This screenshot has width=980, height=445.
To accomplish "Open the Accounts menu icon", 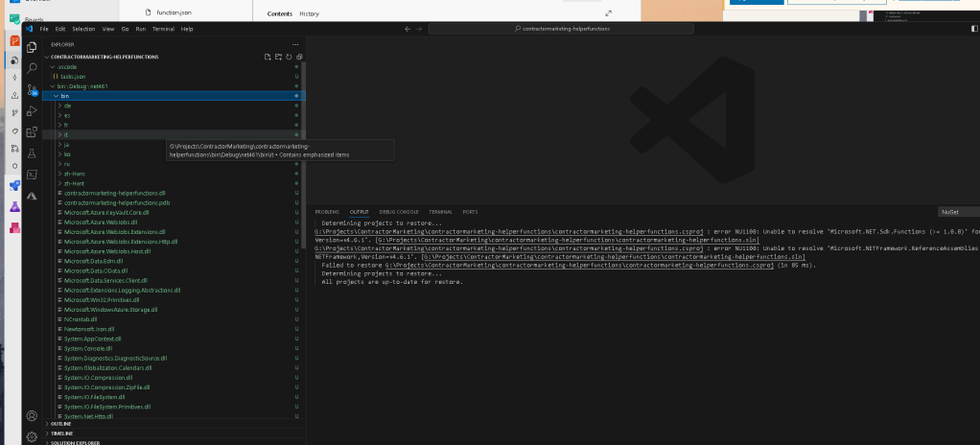I will (32, 415).
